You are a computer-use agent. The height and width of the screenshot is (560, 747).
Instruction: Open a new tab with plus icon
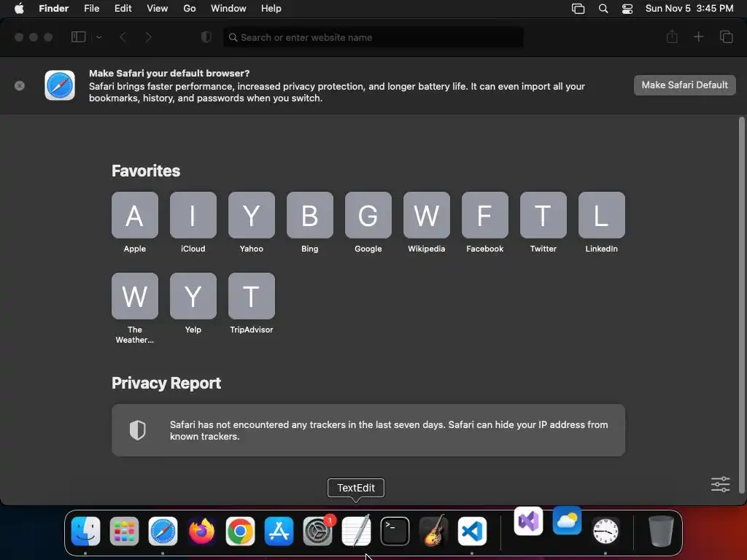point(698,36)
